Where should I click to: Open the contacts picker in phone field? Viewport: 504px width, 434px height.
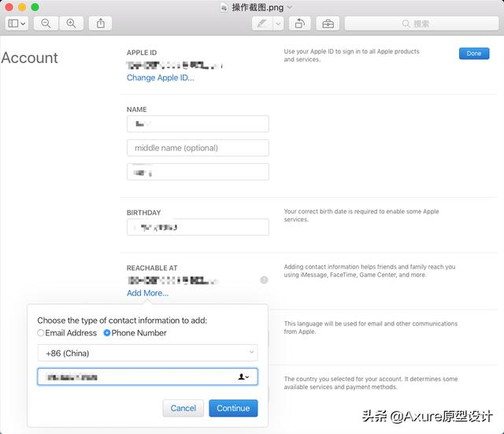pos(243,377)
